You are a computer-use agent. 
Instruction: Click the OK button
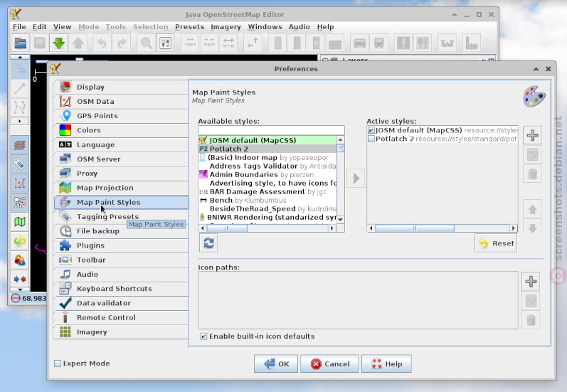click(x=276, y=364)
